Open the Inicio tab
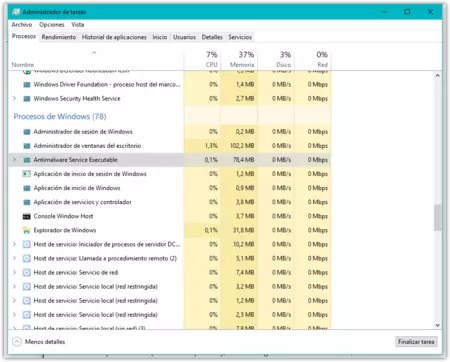The image size is (450, 362). click(160, 37)
